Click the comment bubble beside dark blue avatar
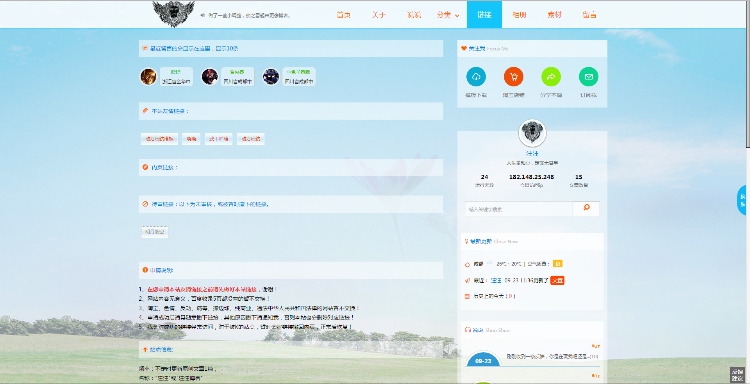 298,77
